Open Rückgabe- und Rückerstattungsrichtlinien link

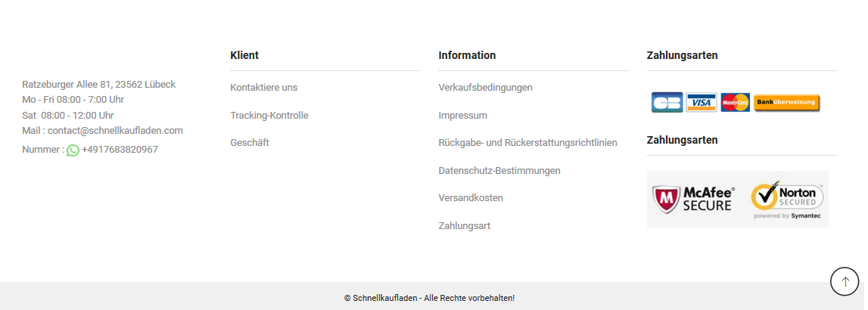527,143
